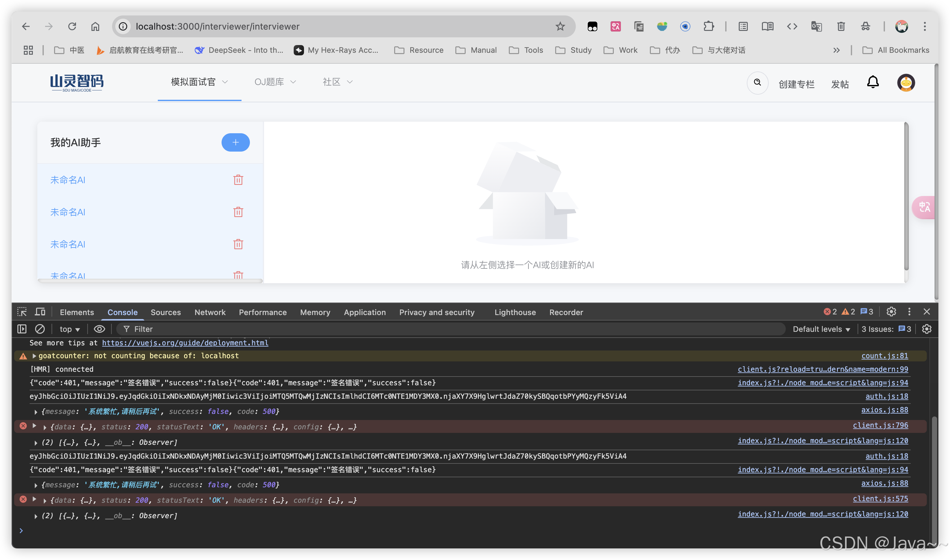Delete the first 未命名AI entry via trash icon

(x=238, y=180)
